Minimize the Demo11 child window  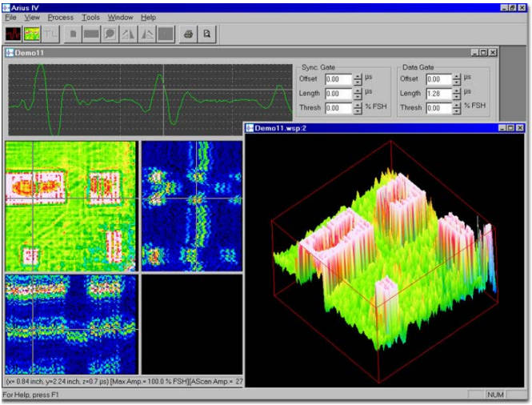tap(475, 53)
